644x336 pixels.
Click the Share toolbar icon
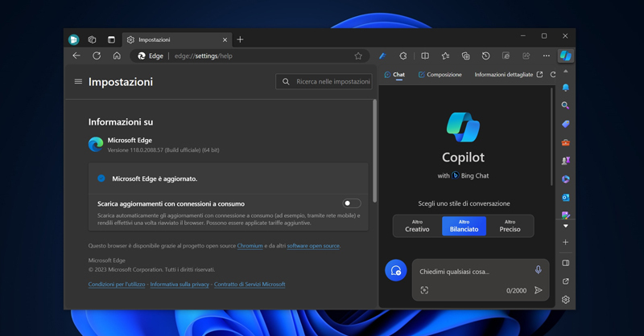point(526,55)
